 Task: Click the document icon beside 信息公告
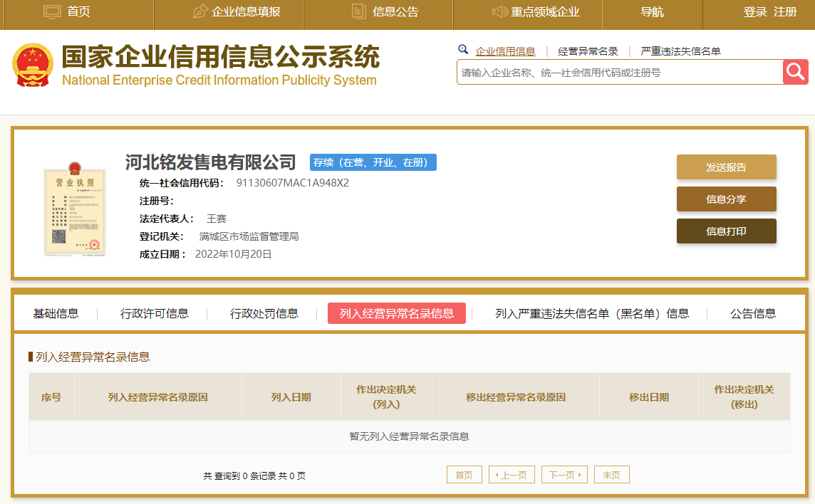358,11
